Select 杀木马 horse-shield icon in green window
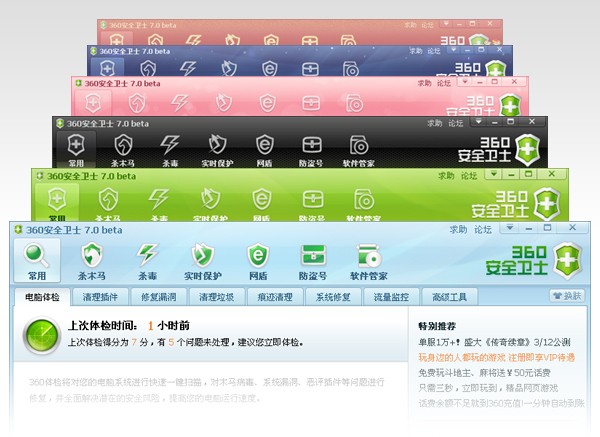 click(x=108, y=199)
